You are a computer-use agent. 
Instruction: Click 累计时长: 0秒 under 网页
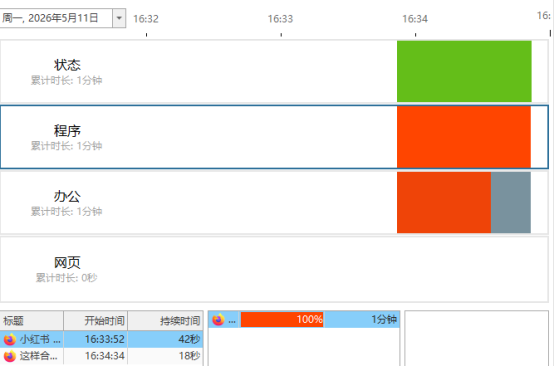(x=66, y=278)
